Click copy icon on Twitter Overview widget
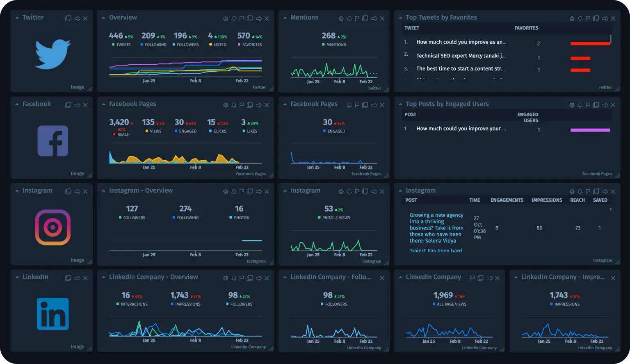630x364 pixels. click(250, 18)
